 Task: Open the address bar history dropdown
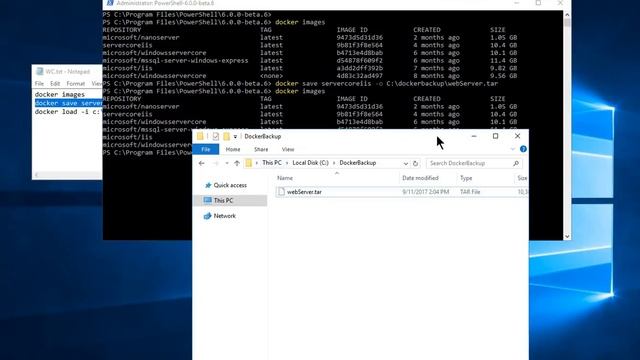[x=406, y=163]
